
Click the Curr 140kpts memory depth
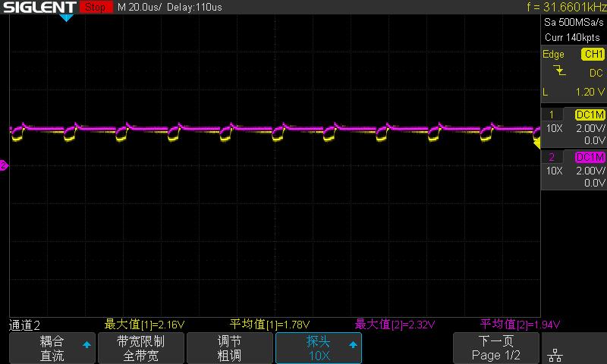coord(572,37)
